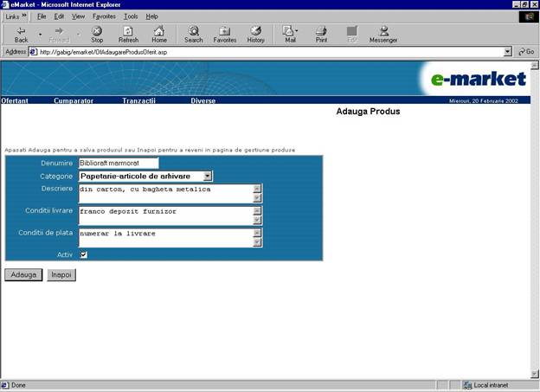Open the Favorites menu in menu bar
540x392 pixels.
(x=104, y=16)
